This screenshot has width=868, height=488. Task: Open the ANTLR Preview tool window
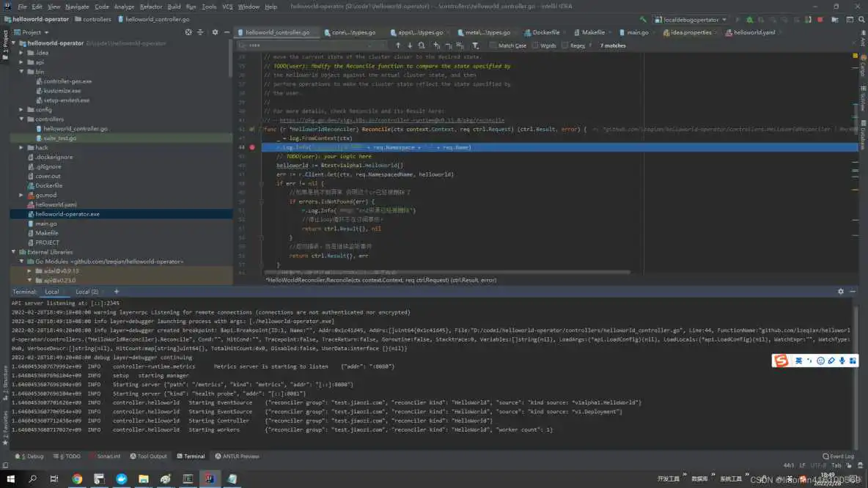238,456
